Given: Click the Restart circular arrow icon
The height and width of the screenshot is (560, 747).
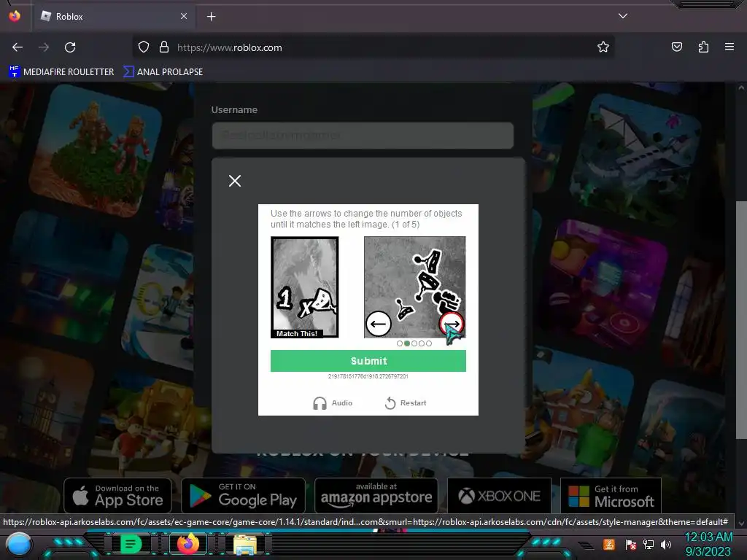Looking at the screenshot, I should 390,402.
